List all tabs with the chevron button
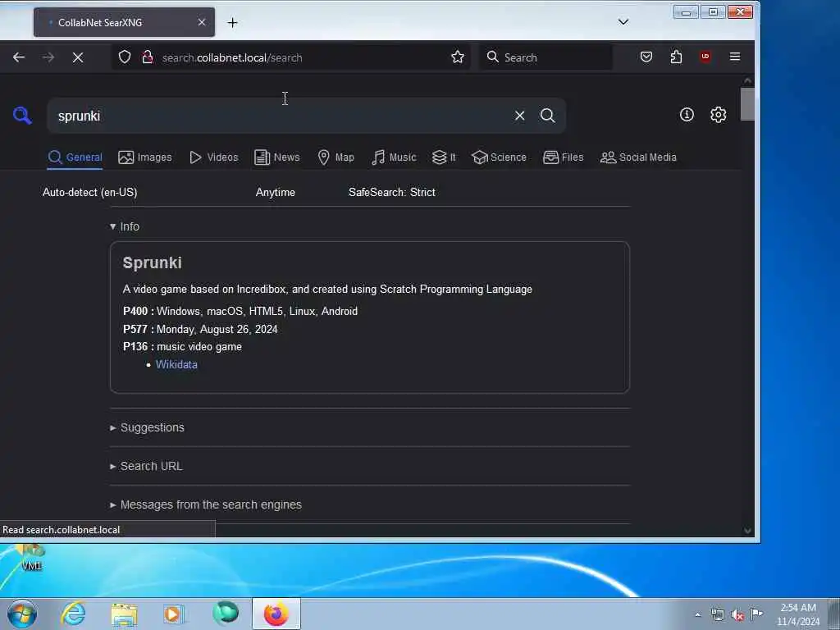 [x=623, y=22]
